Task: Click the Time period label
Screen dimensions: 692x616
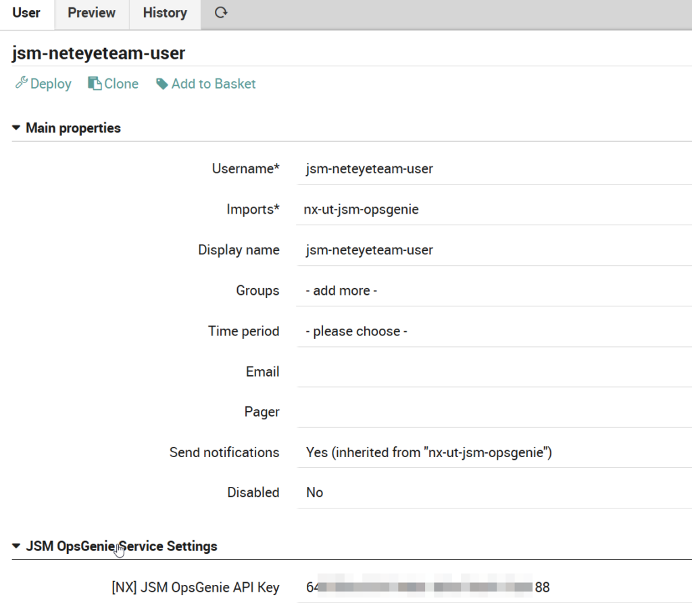Action: [x=243, y=331]
